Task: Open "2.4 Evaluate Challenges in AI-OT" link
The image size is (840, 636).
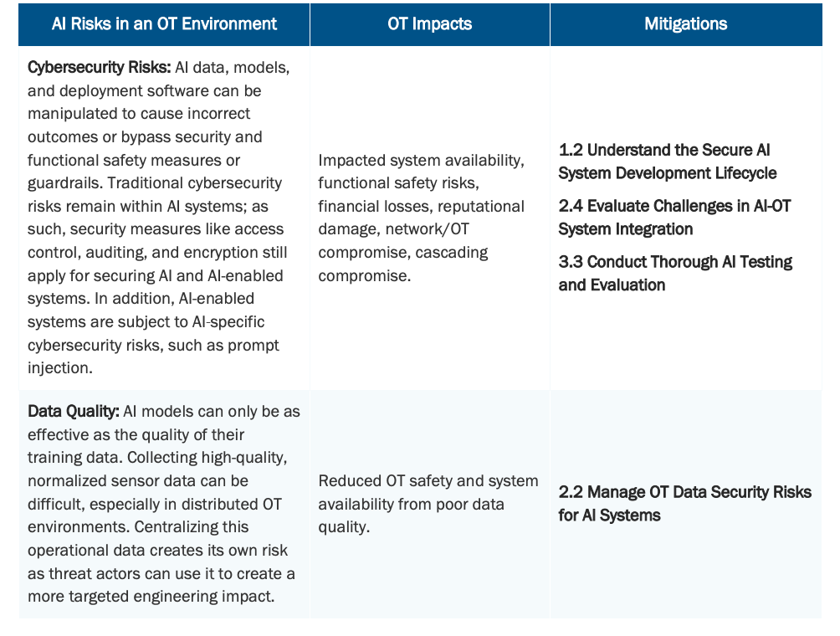Action: [674, 206]
